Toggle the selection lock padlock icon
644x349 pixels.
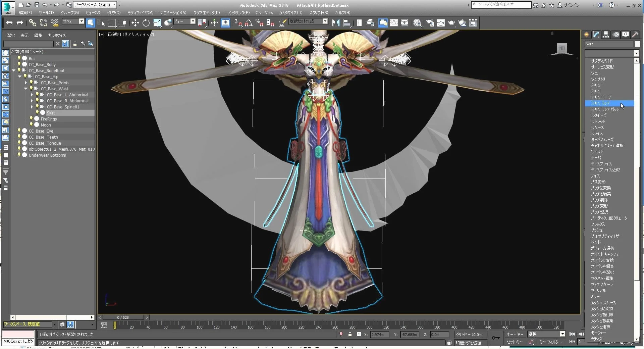[350, 334]
